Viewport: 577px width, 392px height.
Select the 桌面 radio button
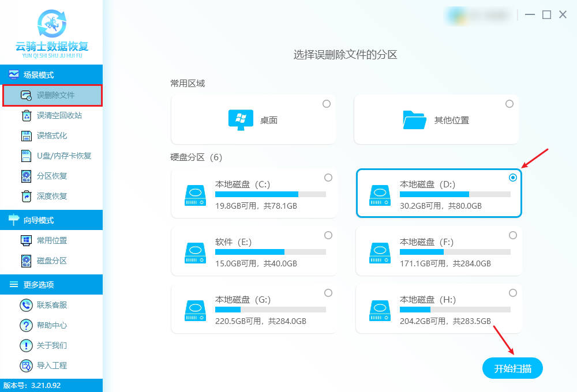pyautogui.click(x=327, y=104)
